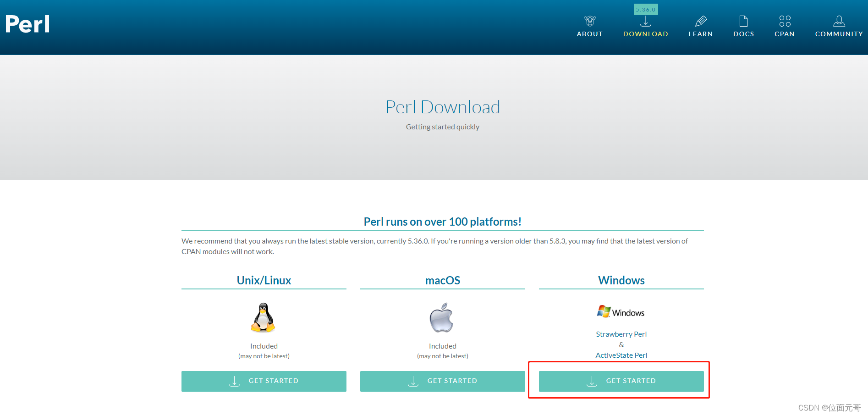This screenshot has height=416, width=868.
Task: Click the Strawberry Perl link
Action: [x=621, y=334]
